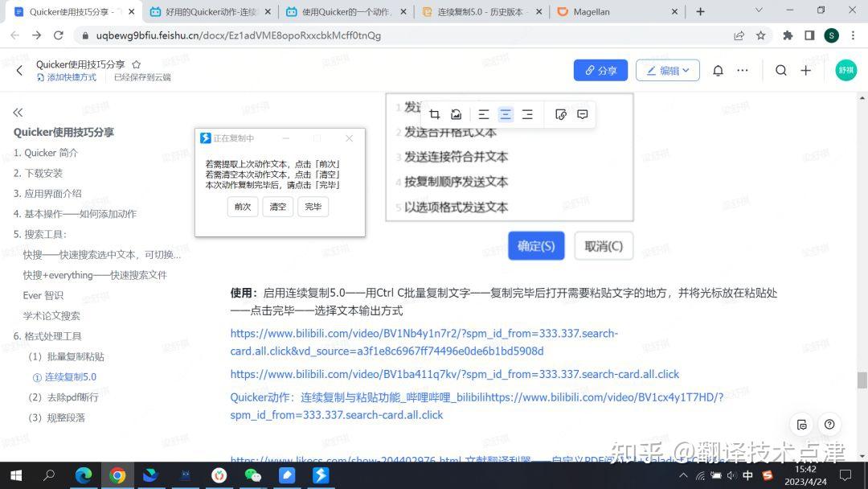Viewport: 868px width, 489px height.
Task: Open Chrome extensions puzzle icon
Action: click(x=788, y=35)
